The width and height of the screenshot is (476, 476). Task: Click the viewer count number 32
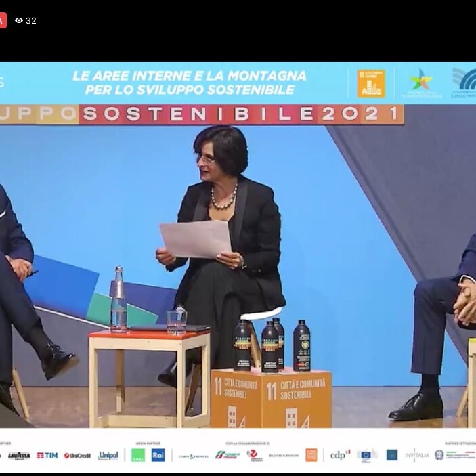click(x=31, y=21)
